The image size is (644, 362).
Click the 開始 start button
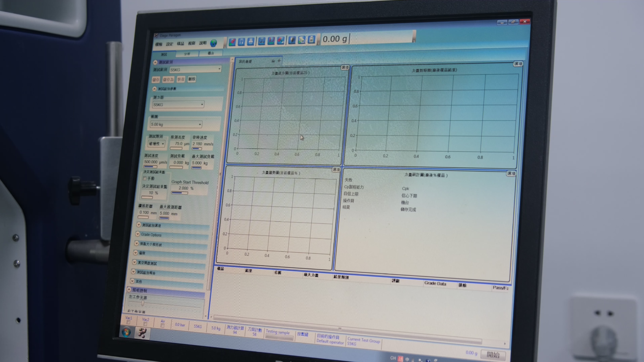point(493,354)
